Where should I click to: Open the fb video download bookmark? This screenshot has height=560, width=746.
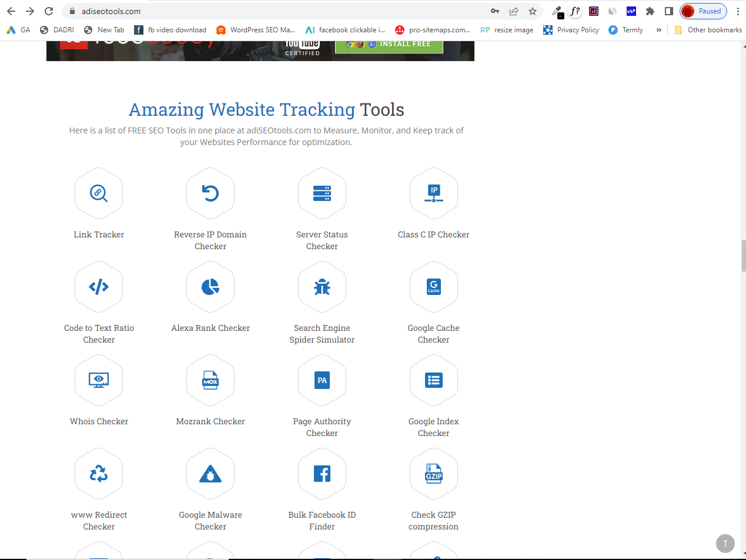coord(170,30)
